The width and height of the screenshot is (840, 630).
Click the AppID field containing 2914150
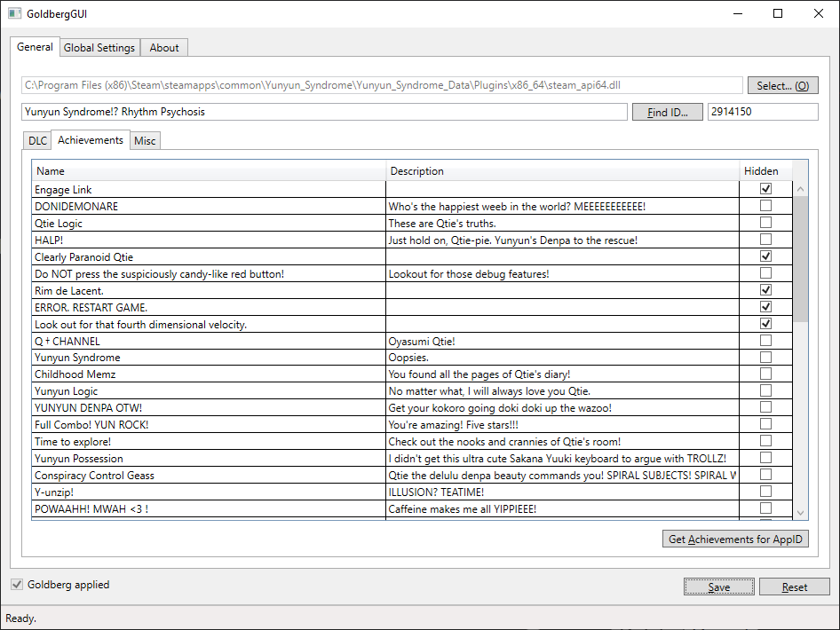[x=763, y=112]
